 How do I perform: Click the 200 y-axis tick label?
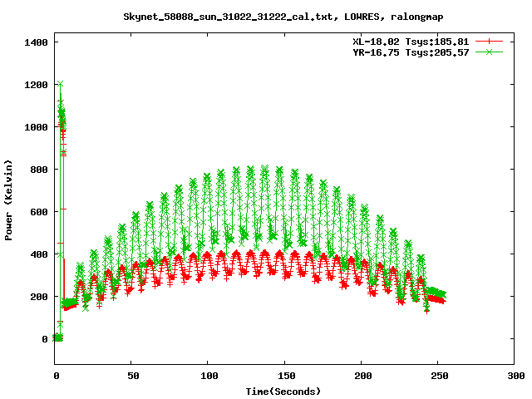click(x=39, y=297)
